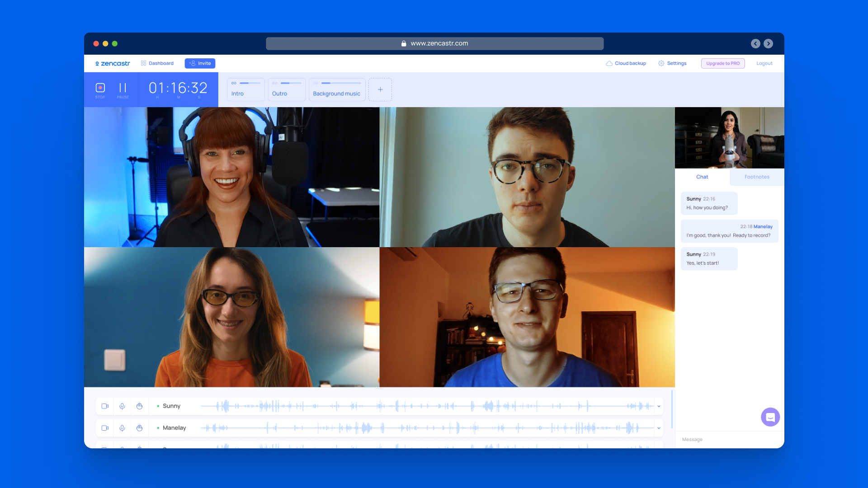The width and height of the screenshot is (868, 488).
Task: Toggle the loop icon on the Outro clip
Action: pos(274,83)
